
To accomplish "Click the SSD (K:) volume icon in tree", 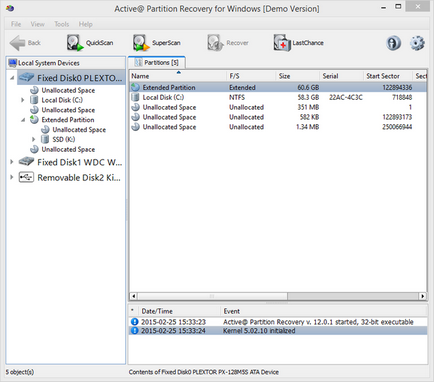I will (x=45, y=139).
